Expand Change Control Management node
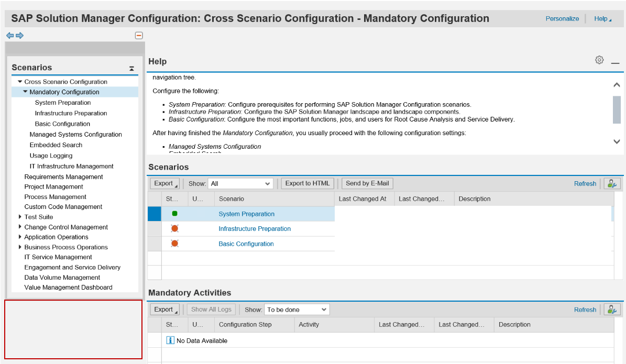 (x=20, y=227)
